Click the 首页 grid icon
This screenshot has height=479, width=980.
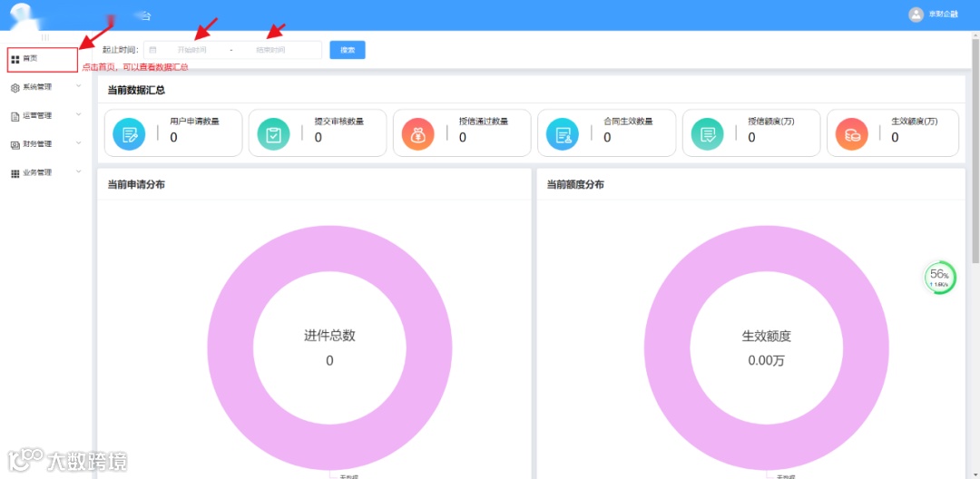(x=15, y=59)
